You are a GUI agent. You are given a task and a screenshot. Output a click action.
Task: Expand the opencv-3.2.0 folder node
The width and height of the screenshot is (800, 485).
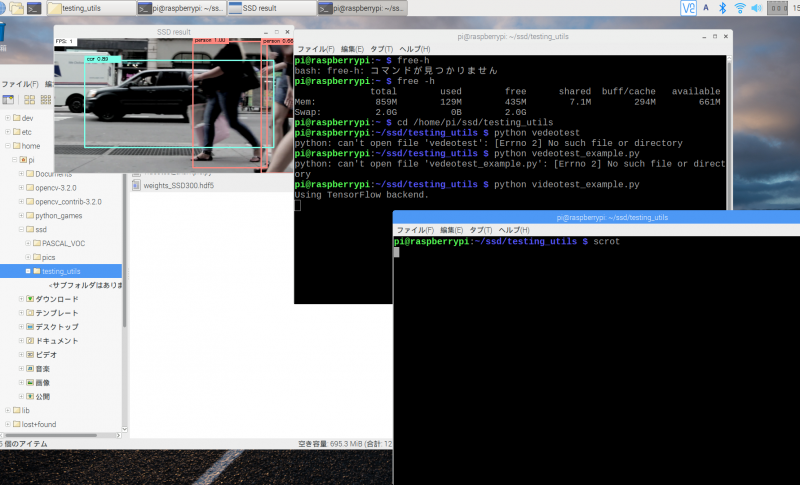(x=21, y=187)
